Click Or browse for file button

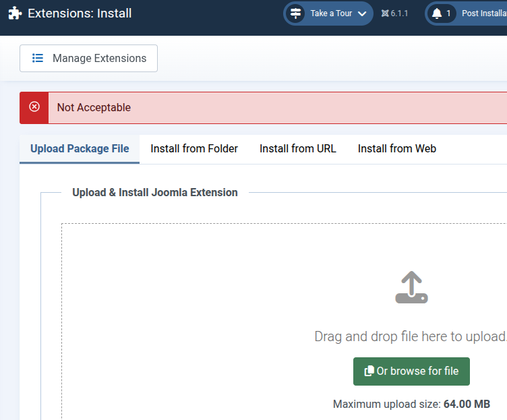(411, 371)
